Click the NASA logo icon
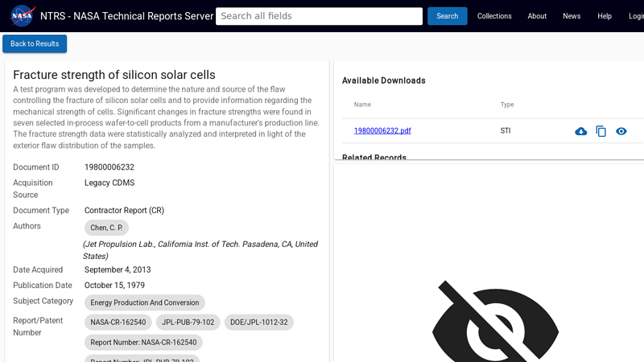This screenshot has width=644, height=362. (23, 15)
